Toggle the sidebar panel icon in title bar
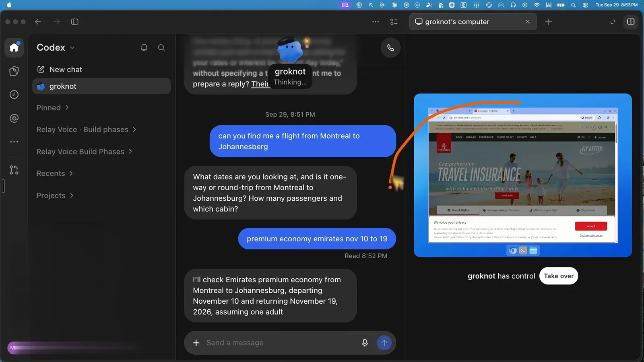 pos(75,22)
